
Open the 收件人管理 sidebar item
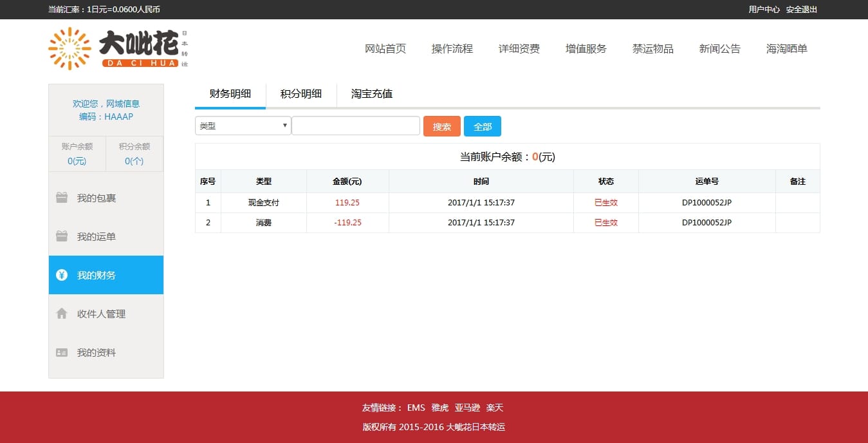[x=106, y=314]
